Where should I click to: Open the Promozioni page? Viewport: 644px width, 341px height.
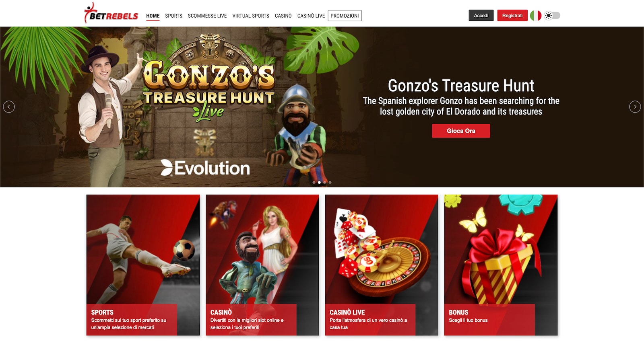coord(345,16)
